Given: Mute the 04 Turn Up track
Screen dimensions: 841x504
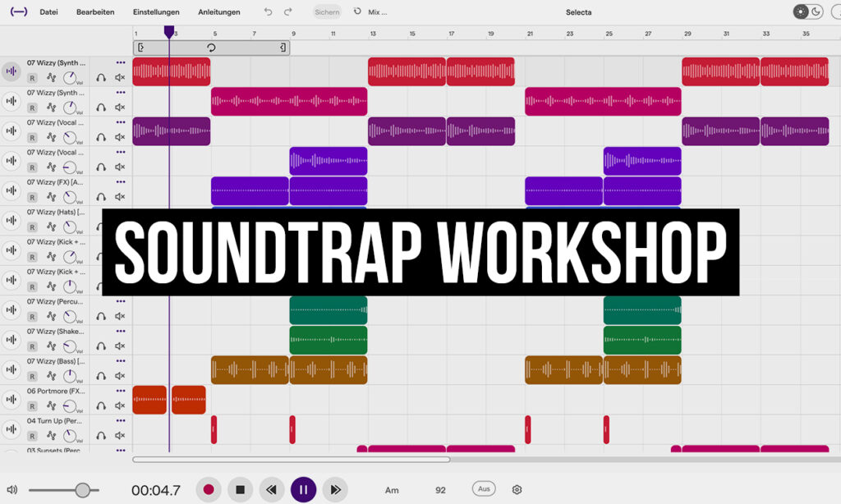Looking at the screenshot, I should [x=120, y=436].
